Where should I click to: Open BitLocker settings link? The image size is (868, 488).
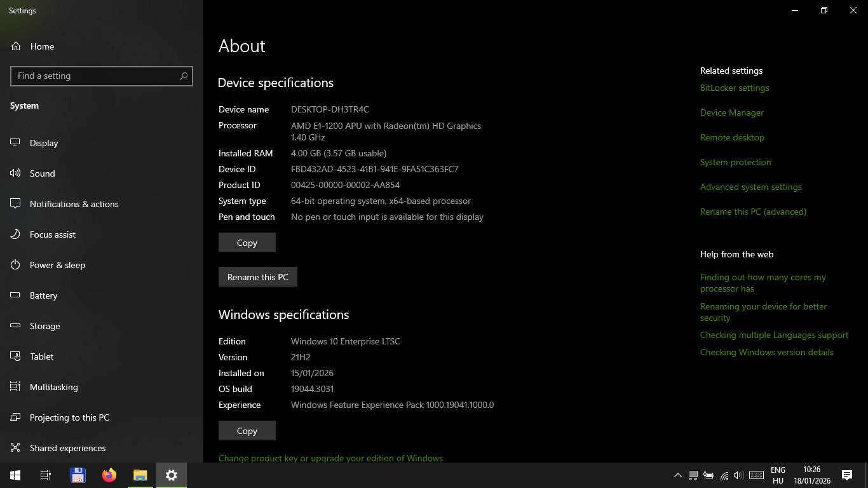[x=735, y=88]
